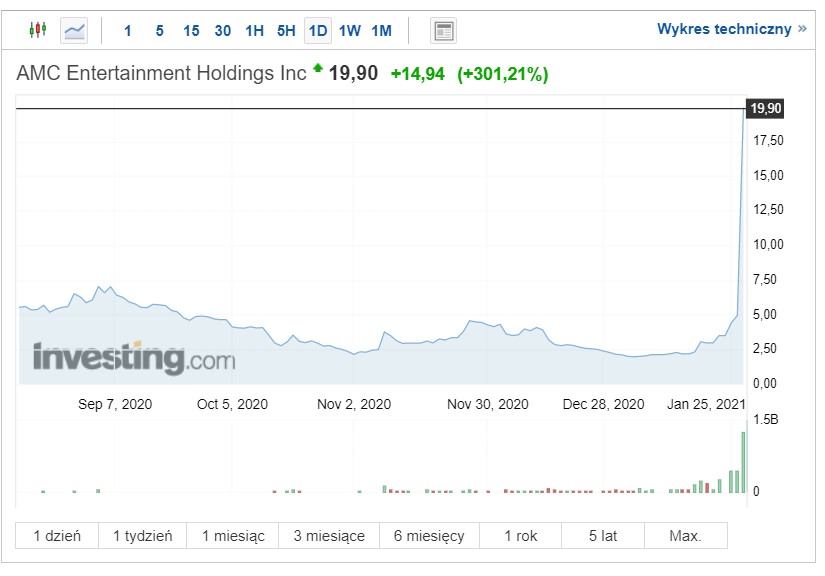Set chart interval to 5 minutes
825x576 pixels.
pyautogui.click(x=159, y=31)
